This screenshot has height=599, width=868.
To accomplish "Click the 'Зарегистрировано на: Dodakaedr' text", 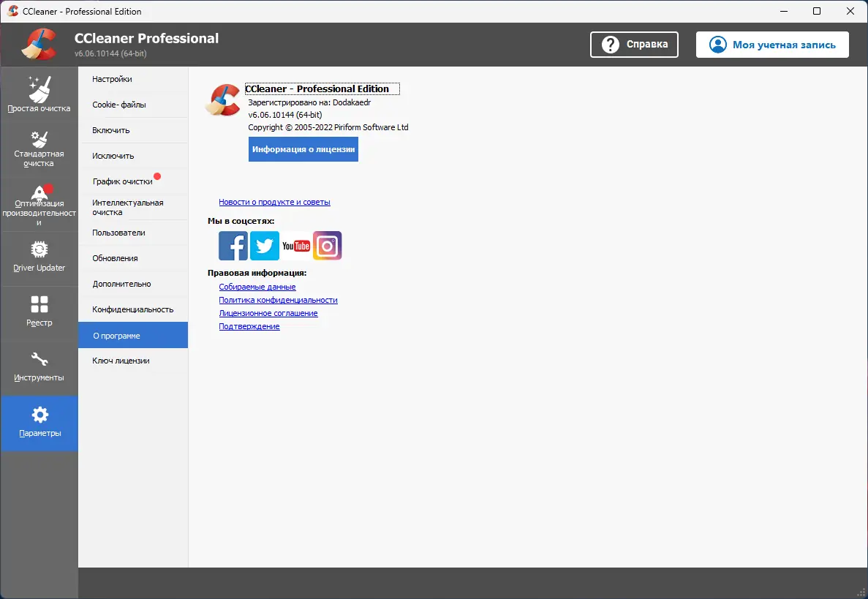I will pyautogui.click(x=309, y=102).
